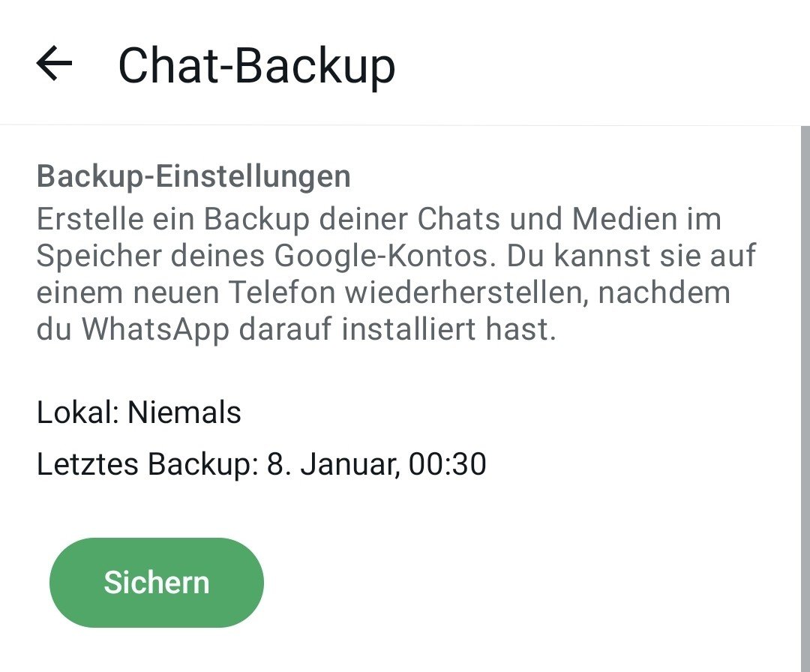Click the vertical scrollbar on the right edge
Image resolution: width=810 pixels, height=672 pixels.
(x=805, y=398)
